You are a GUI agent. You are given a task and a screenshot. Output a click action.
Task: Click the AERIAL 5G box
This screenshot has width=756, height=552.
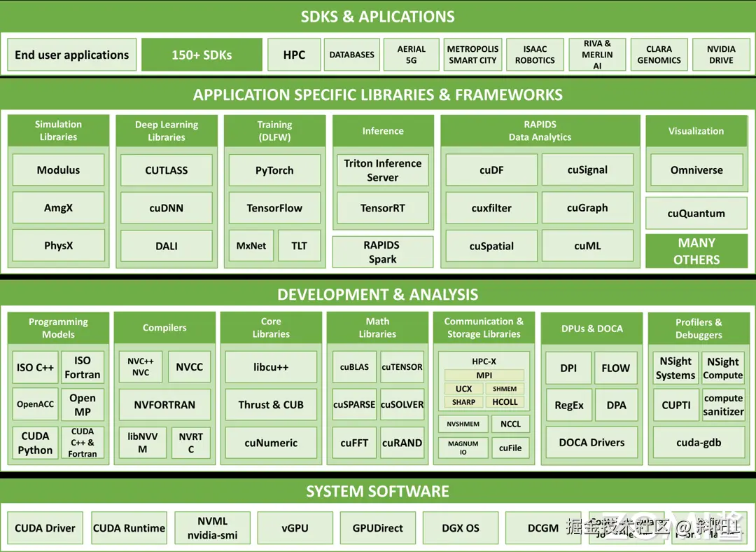click(412, 55)
